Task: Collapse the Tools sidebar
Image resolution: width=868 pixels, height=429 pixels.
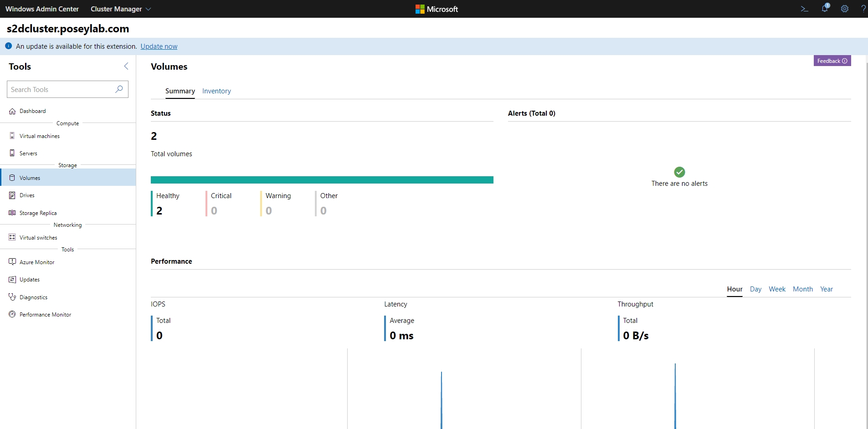Action: pos(126,66)
